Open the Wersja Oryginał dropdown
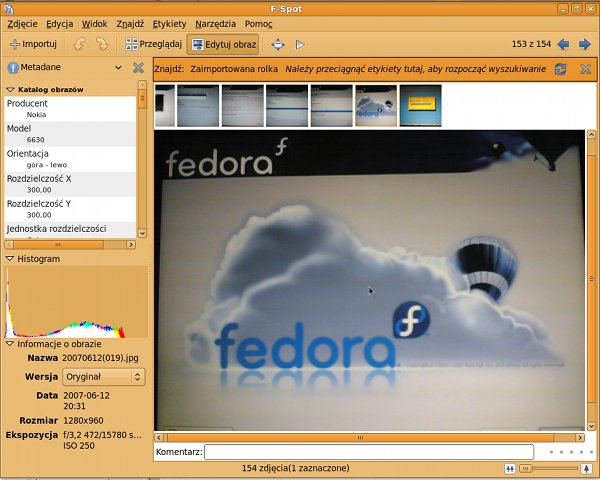This screenshot has height=480, width=600. (104, 377)
